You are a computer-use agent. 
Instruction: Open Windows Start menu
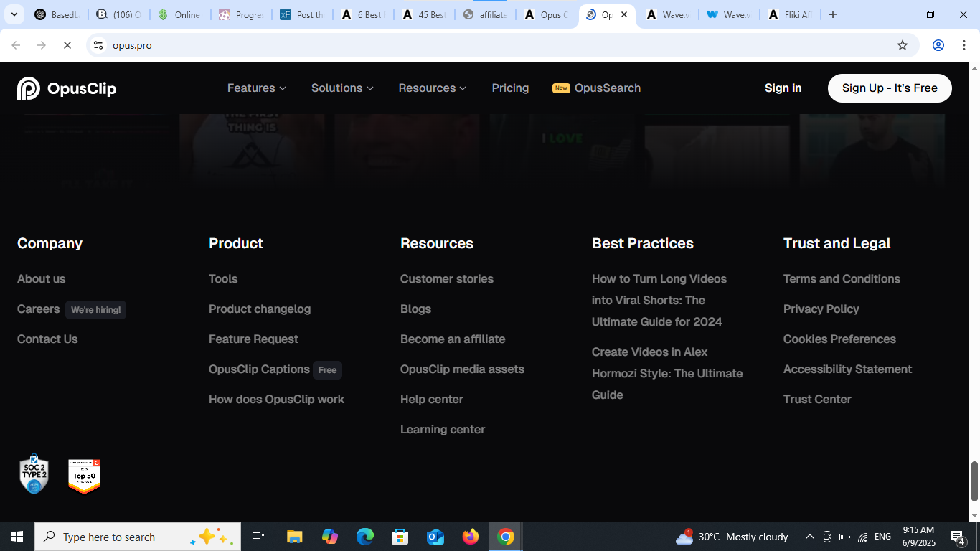[x=17, y=537]
